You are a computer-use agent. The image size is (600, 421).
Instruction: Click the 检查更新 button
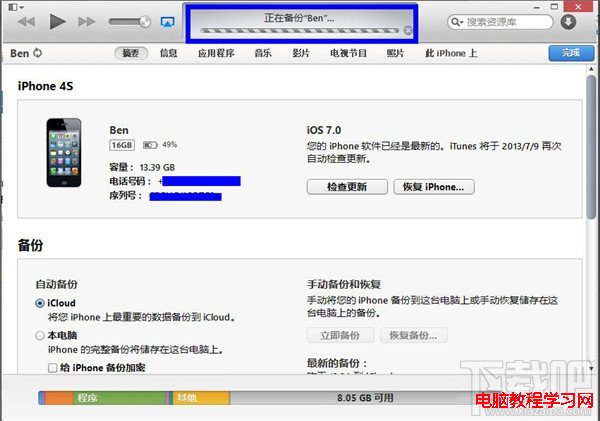[347, 187]
